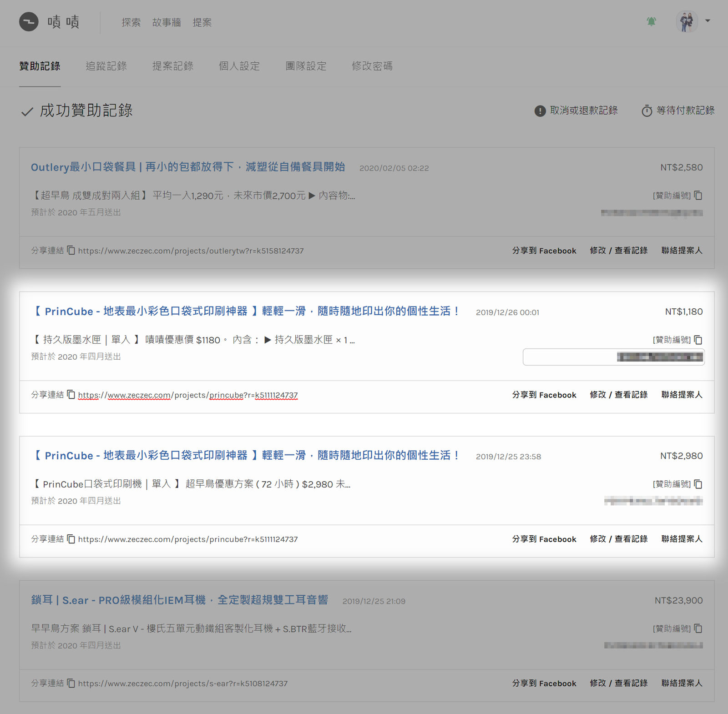Click 分享到 Facebook for S.ear record
This screenshot has width=728, height=714.
click(544, 683)
